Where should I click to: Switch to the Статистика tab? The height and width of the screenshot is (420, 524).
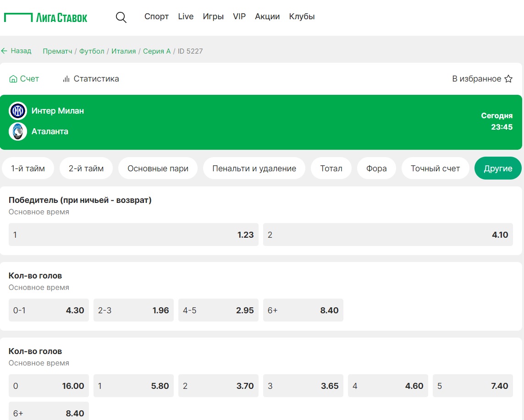coord(91,79)
